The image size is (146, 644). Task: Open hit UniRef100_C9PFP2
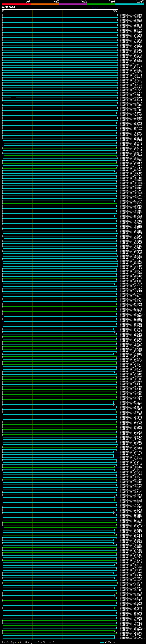(x=131, y=600)
